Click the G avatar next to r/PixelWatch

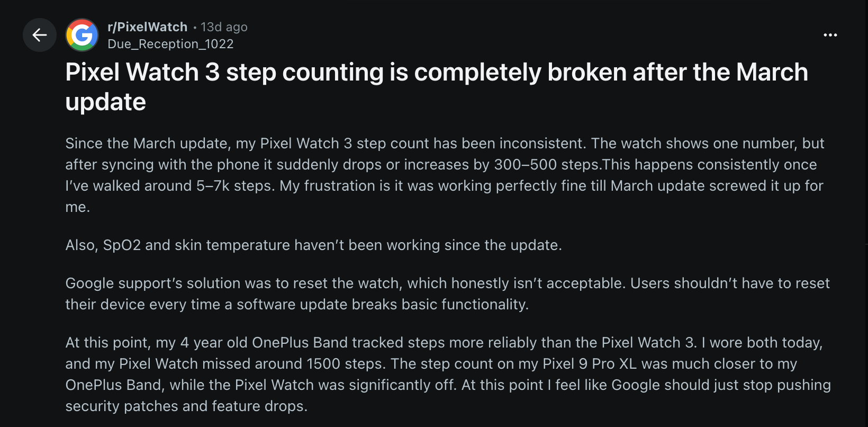click(81, 35)
